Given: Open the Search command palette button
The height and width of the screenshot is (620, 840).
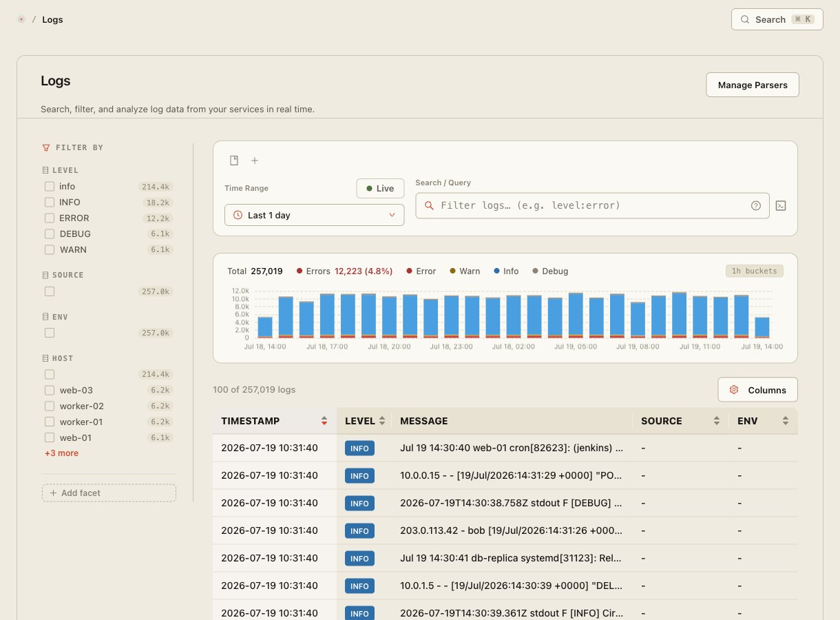Looking at the screenshot, I should (777, 19).
